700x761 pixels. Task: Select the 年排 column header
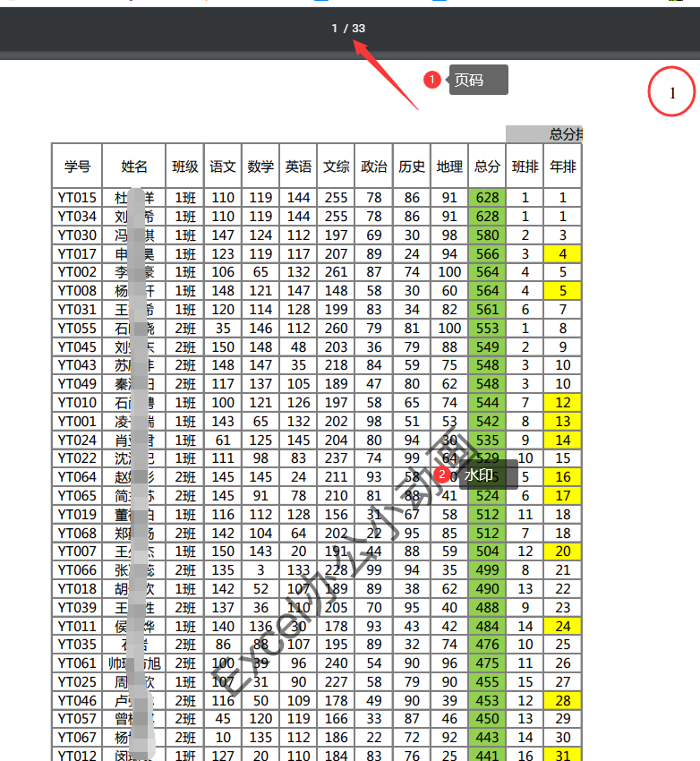pyautogui.click(x=563, y=167)
